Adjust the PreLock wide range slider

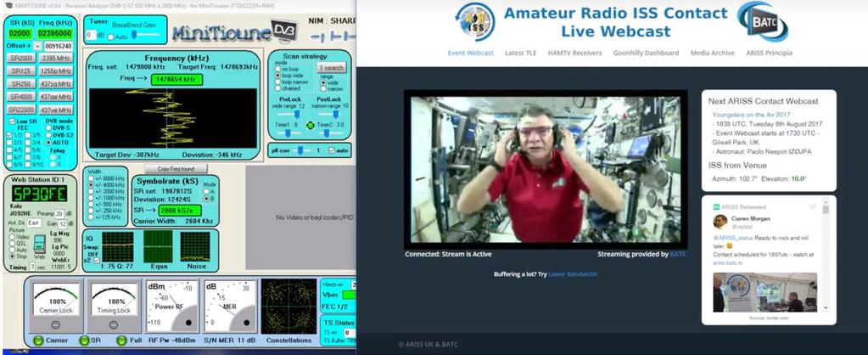pos(291,115)
